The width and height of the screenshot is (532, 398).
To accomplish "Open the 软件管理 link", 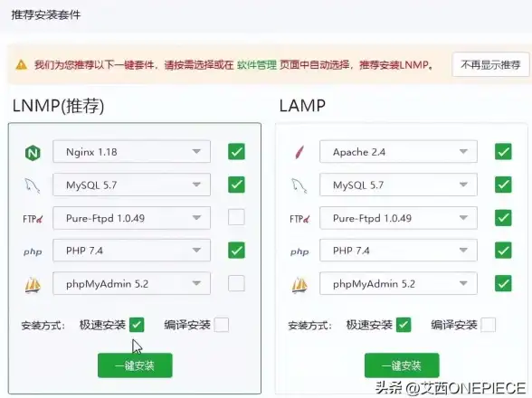I will coord(257,64).
